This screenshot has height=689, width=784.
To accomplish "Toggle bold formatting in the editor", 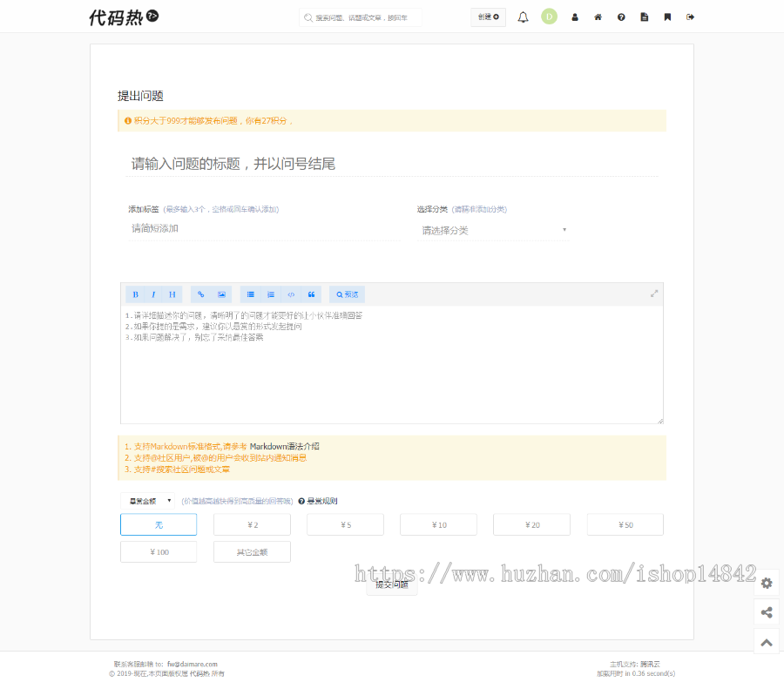I will point(136,294).
